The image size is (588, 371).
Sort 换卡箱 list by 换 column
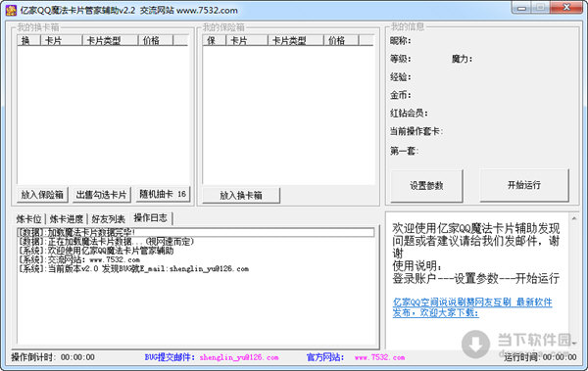coord(28,40)
